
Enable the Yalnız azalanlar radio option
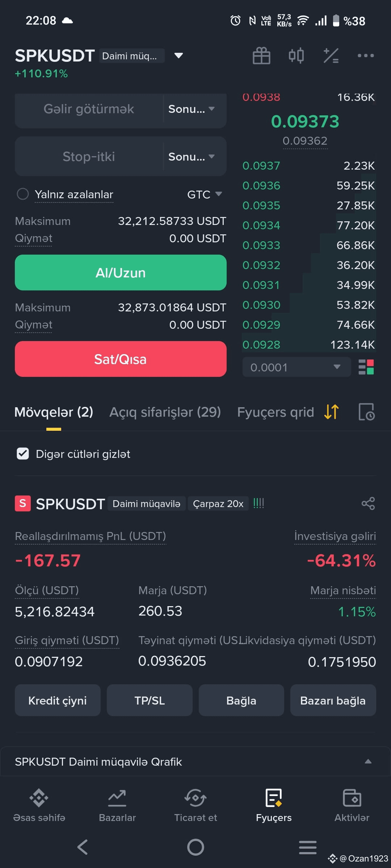coord(23,194)
